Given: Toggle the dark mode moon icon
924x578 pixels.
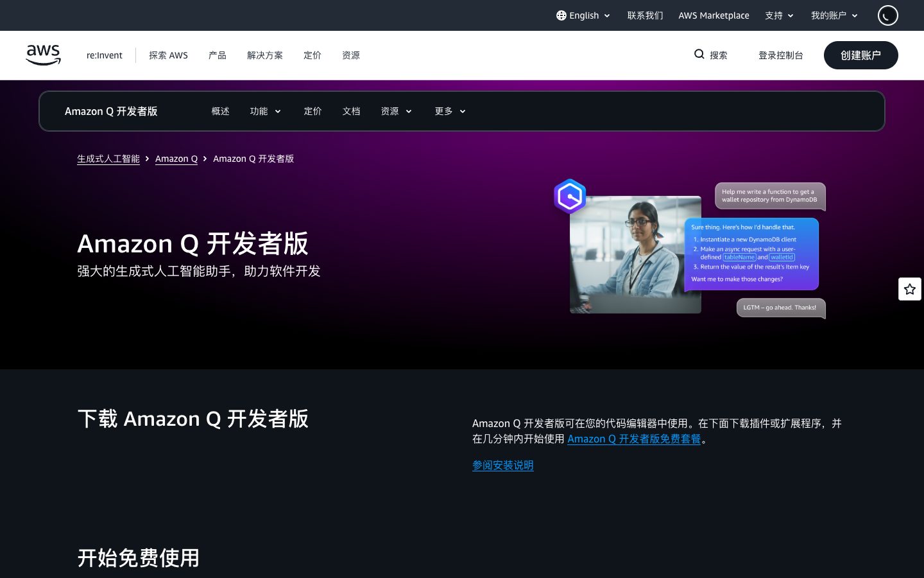Looking at the screenshot, I should pyautogui.click(x=888, y=15).
